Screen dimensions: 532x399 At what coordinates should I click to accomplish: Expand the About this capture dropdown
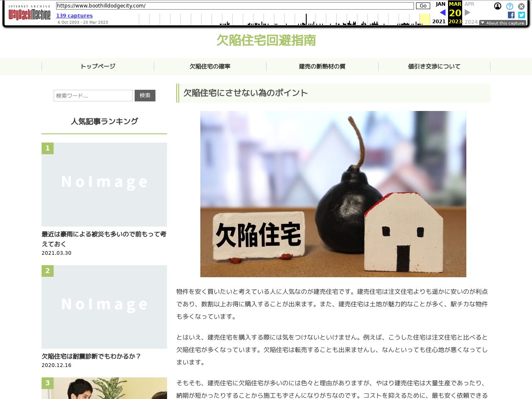[x=502, y=23]
